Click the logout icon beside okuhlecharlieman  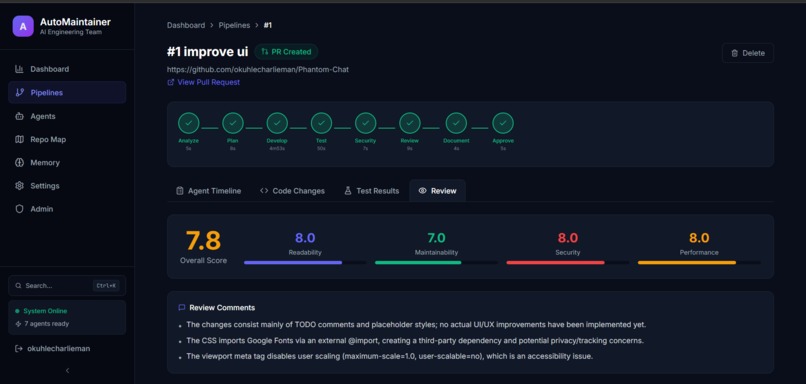[19, 349]
